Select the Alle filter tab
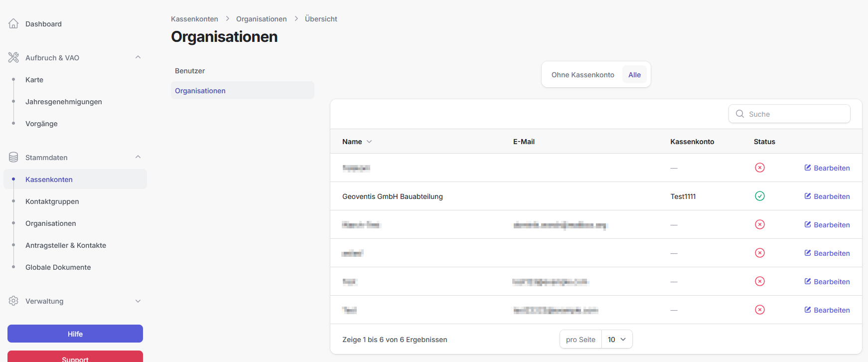This screenshot has width=868, height=362. [634, 75]
